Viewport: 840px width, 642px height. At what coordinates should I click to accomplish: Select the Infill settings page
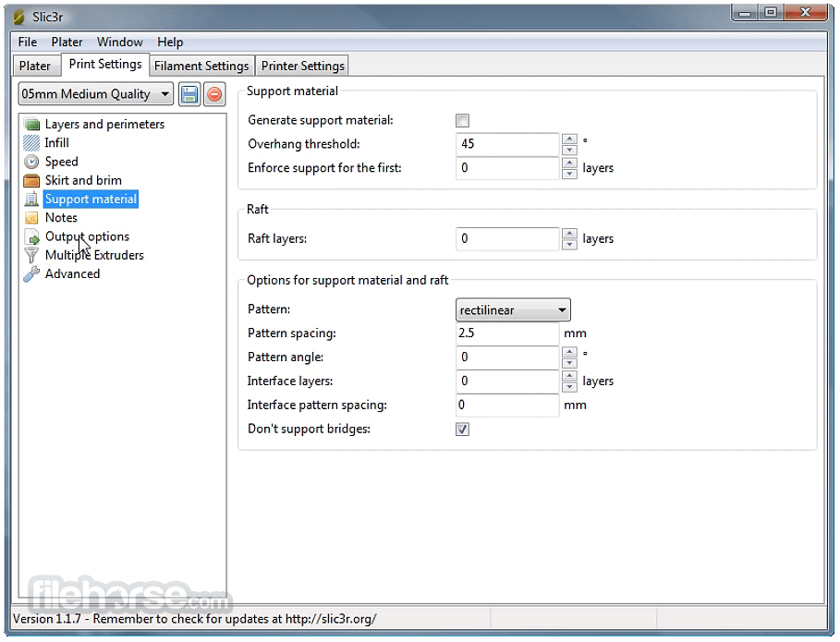coord(56,143)
